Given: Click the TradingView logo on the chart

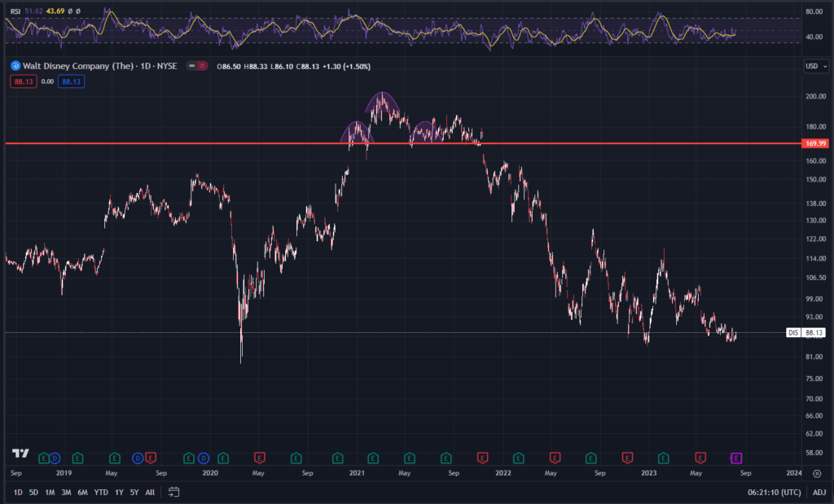Looking at the screenshot, I should pos(20,453).
